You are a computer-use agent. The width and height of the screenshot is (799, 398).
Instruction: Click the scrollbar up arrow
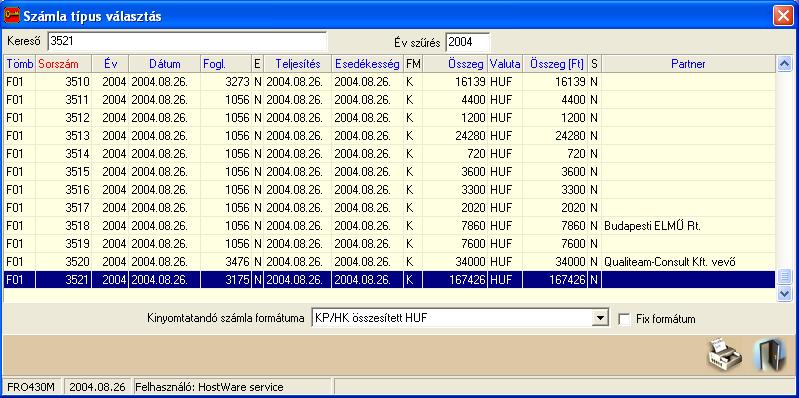pos(784,64)
